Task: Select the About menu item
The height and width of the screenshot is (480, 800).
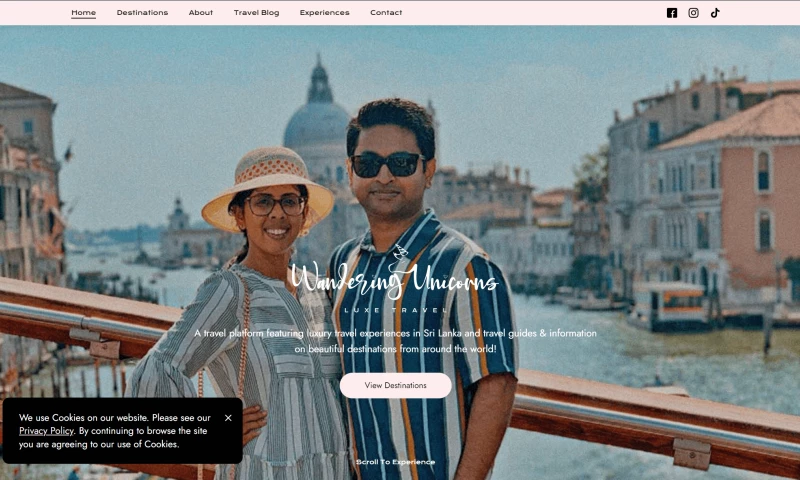Action: tap(201, 13)
